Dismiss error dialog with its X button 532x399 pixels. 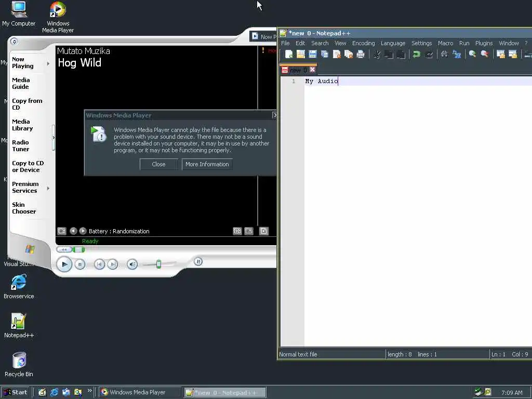(274, 115)
